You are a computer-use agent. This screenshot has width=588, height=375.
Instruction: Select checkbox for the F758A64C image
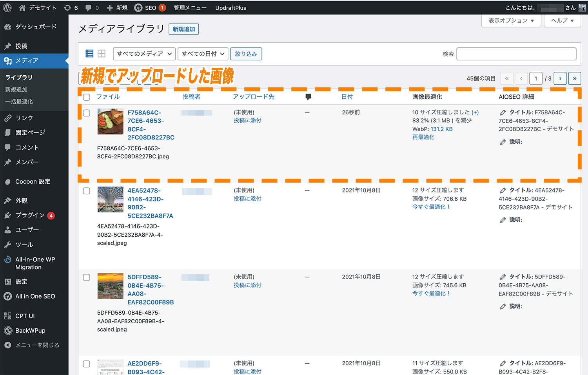coord(87,113)
